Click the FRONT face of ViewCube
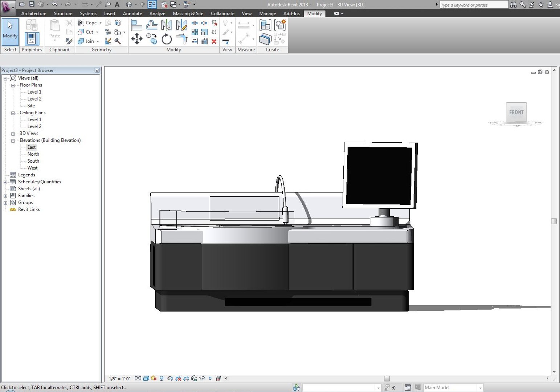The height and width of the screenshot is (392, 560). coord(516,112)
